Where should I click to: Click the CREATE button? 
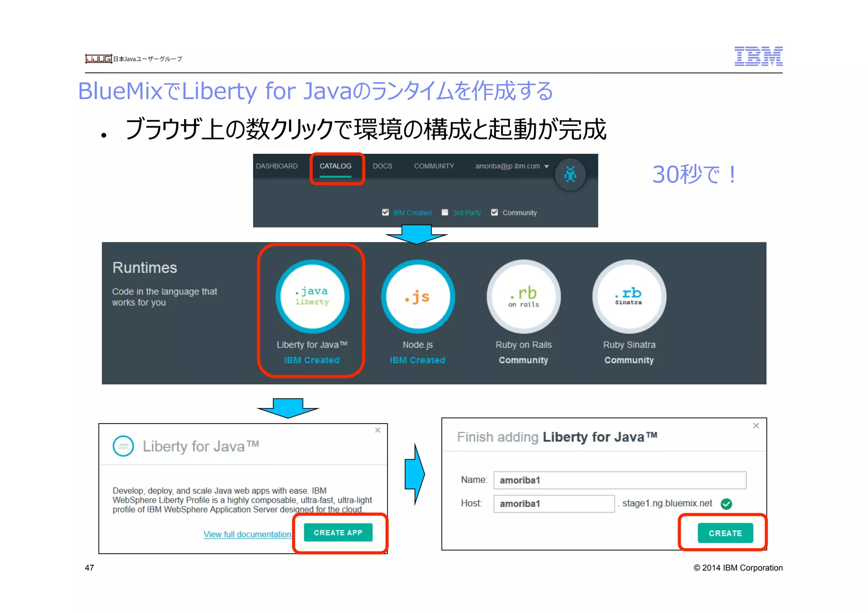point(725,533)
